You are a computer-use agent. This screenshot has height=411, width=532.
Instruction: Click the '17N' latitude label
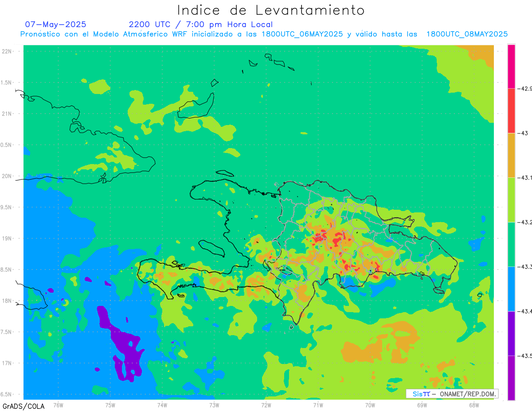click(x=7, y=363)
